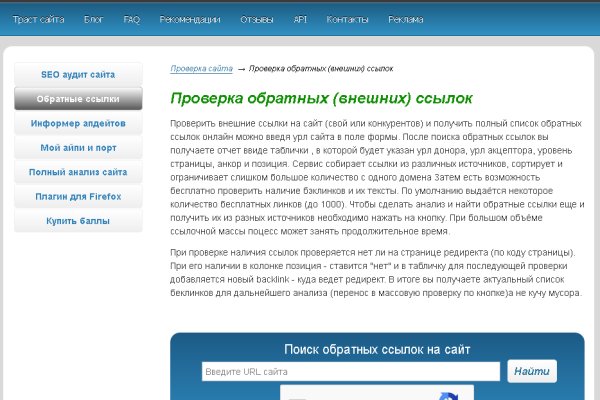Open Полный анализ сайта from the sidebar
The width and height of the screenshot is (600, 400).
pyautogui.click(x=78, y=172)
